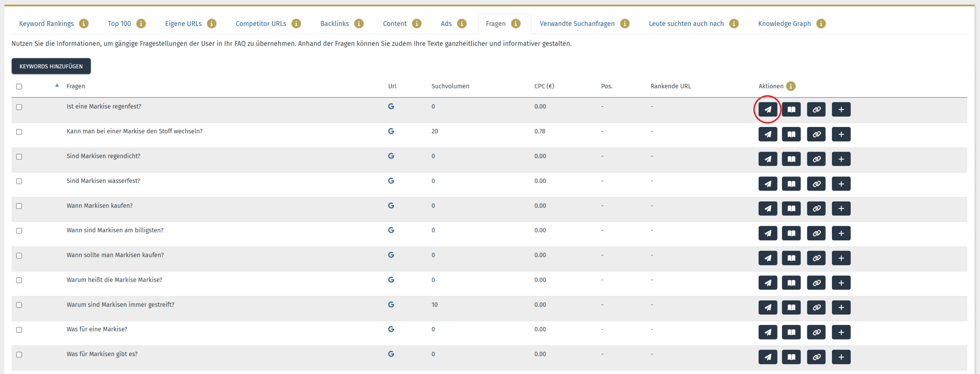The width and height of the screenshot is (980, 374).
Task: Click info icon next to Verwandte Suchanfragen
Action: click(625, 24)
